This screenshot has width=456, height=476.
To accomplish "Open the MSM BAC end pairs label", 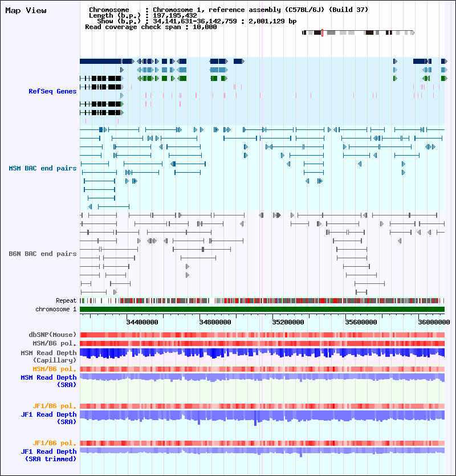I will pyautogui.click(x=43, y=168).
